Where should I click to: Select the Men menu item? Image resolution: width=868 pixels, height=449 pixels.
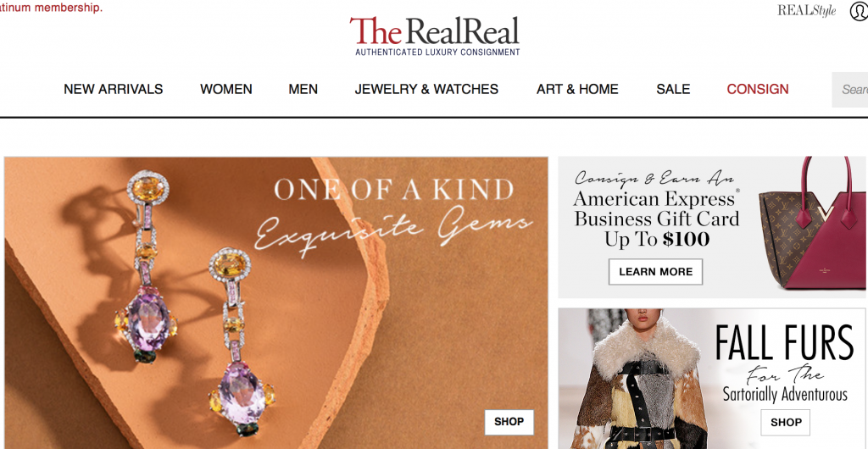pos(303,89)
